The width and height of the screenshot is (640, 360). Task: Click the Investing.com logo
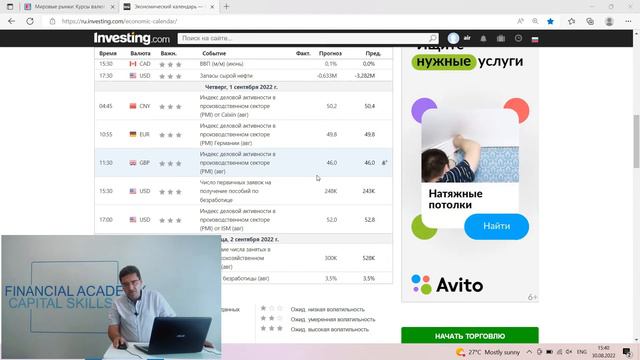click(x=131, y=38)
